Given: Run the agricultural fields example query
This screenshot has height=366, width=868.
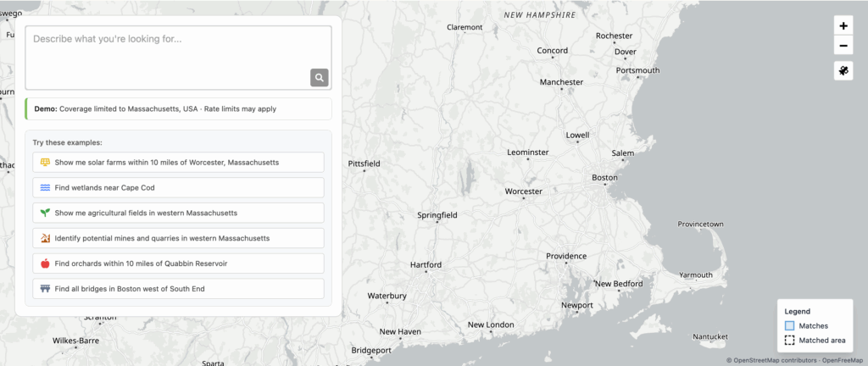Looking at the screenshot, I should point(178,213).
